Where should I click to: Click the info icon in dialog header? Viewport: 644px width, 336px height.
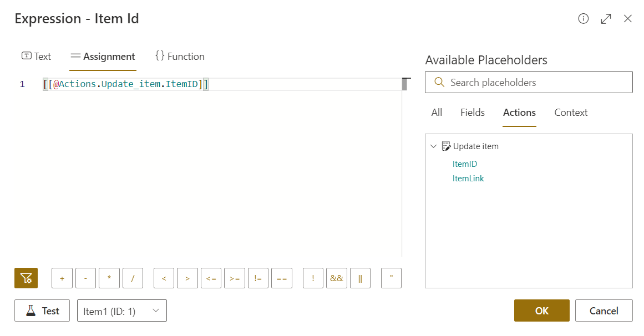(583, 19)
